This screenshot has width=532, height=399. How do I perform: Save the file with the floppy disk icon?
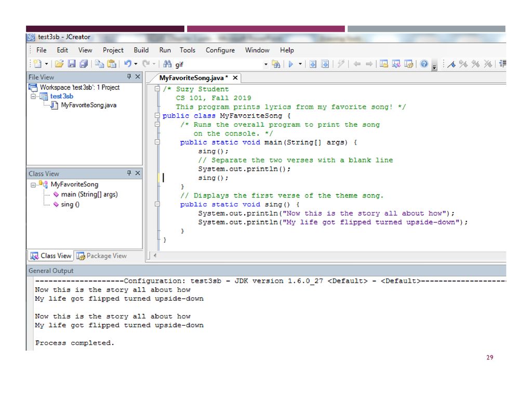[x=72, y=64]
